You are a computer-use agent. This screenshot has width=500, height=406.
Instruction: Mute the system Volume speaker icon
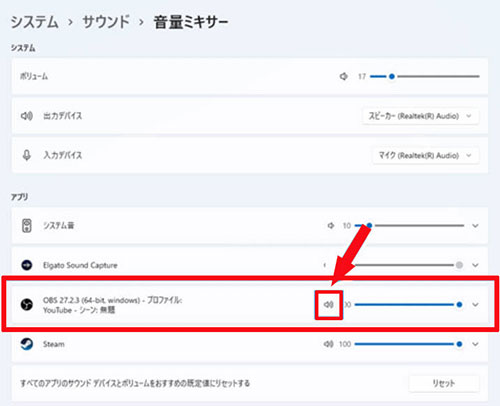[x=344, y=77]
